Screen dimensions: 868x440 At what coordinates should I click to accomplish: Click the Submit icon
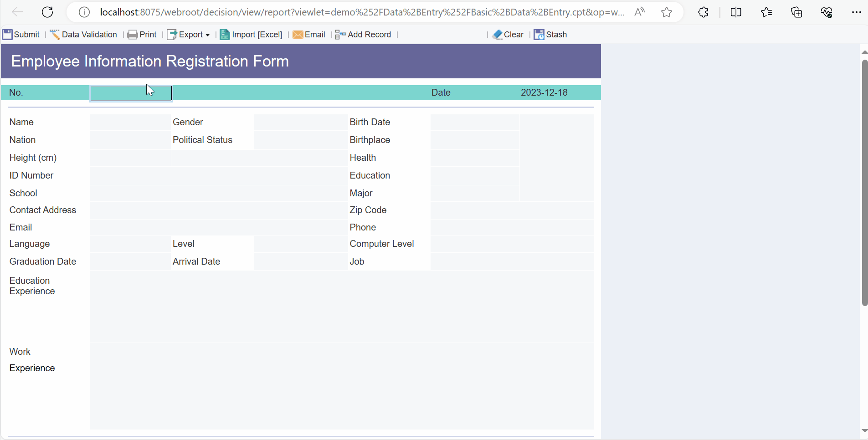tap(7, 34)
